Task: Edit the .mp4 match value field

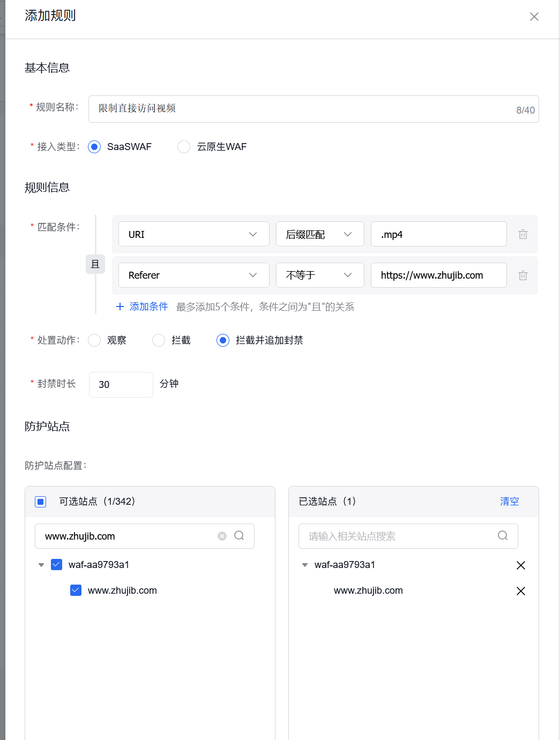Action: pos(439,234)
